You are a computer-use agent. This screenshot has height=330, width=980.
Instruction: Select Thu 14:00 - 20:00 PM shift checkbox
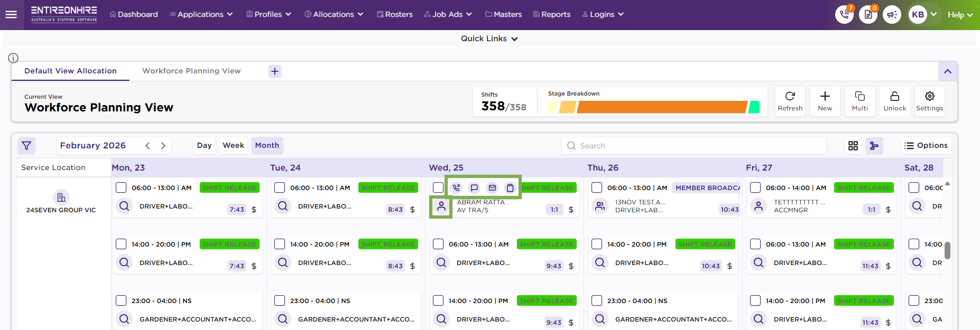(597, 244)
